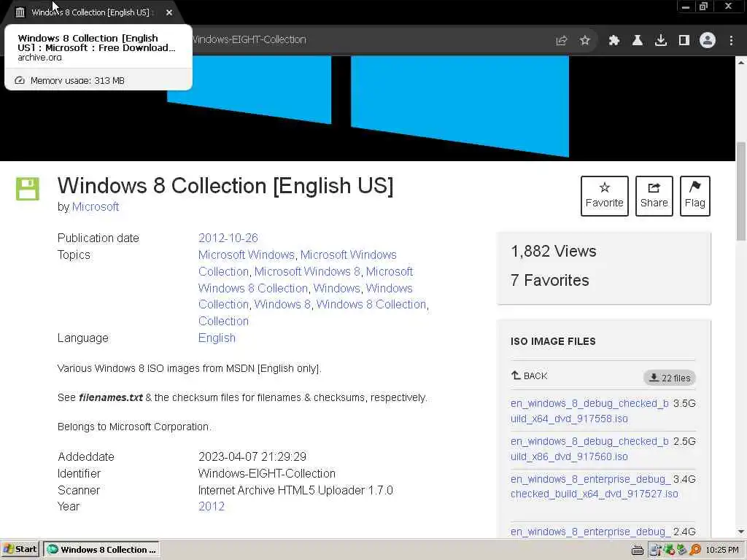Screen dimensions: 747x560
Task: Download debug checked build x64 917558 iso
Action: point(589,411)
